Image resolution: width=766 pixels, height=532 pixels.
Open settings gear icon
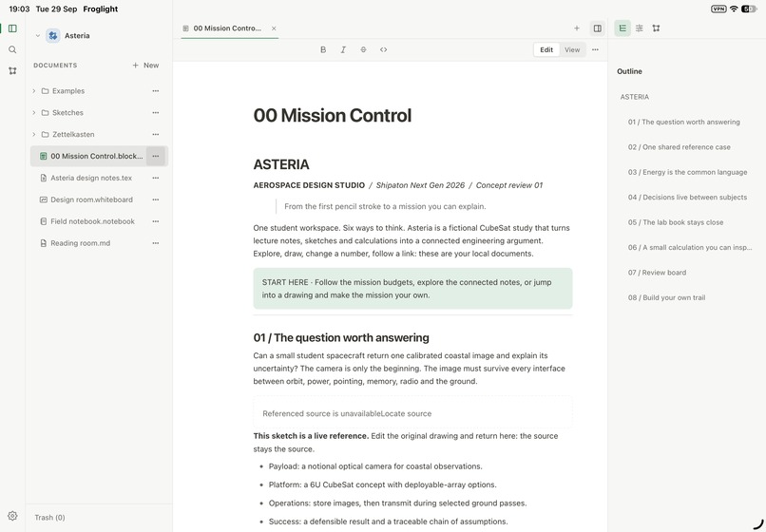(12, 516)
